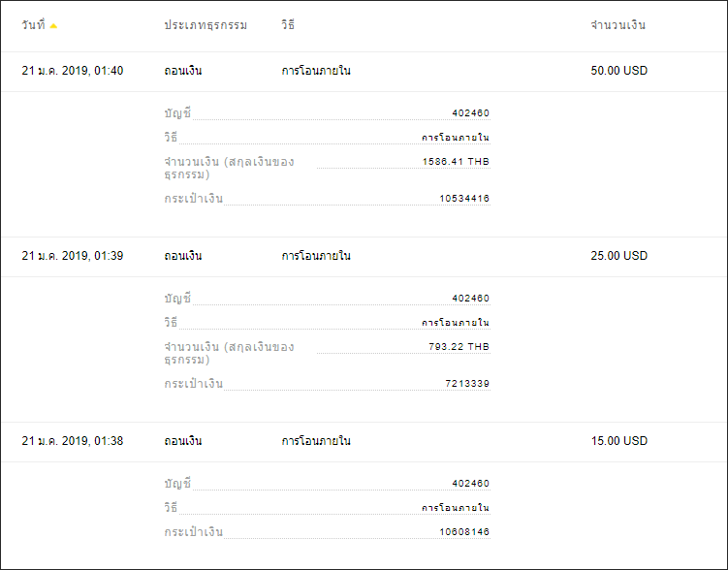This screenshot has width=728, height=570.
Task: Click the 50.00 USD amount
Action: pos(618,71)
